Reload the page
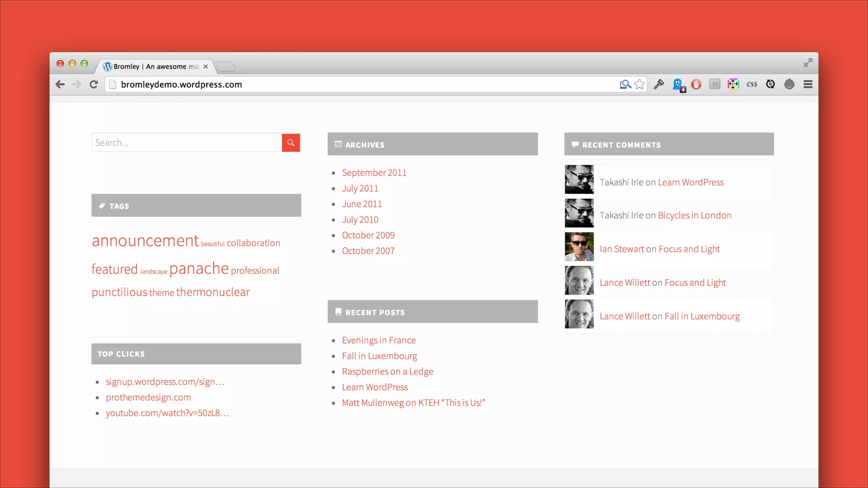868x488 pixels. [x=94, y=84]
